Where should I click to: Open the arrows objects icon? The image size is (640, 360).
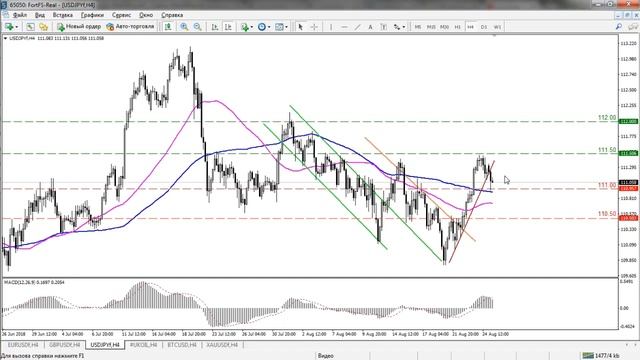point(397,27)
